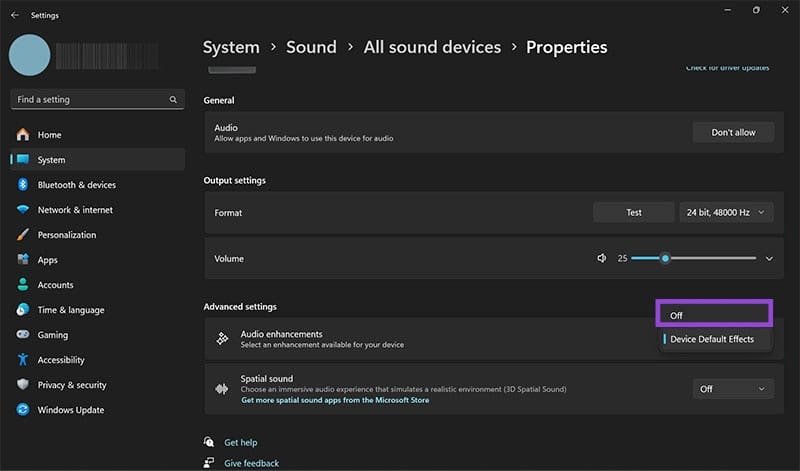
Task: Go to Bluetooth & devices settings
Action: (x=97, y=185)
